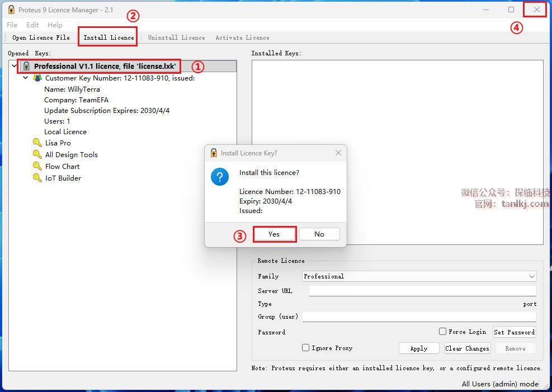The height and width of the screenshot is (392, 552).
Task: Collapse the Customer Key Number node
Action: [x=26, y=77]
